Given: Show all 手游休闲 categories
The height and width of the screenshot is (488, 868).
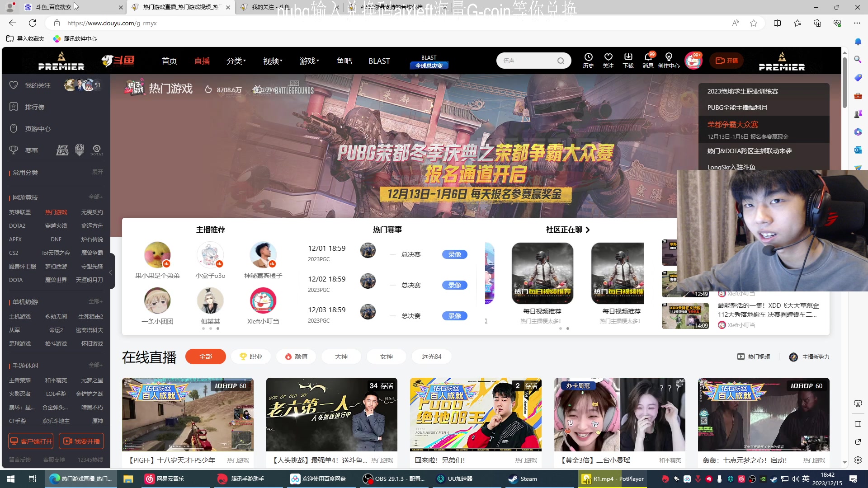Looking at the screenshot, I should pyautogui.click(x=95, y=365).
